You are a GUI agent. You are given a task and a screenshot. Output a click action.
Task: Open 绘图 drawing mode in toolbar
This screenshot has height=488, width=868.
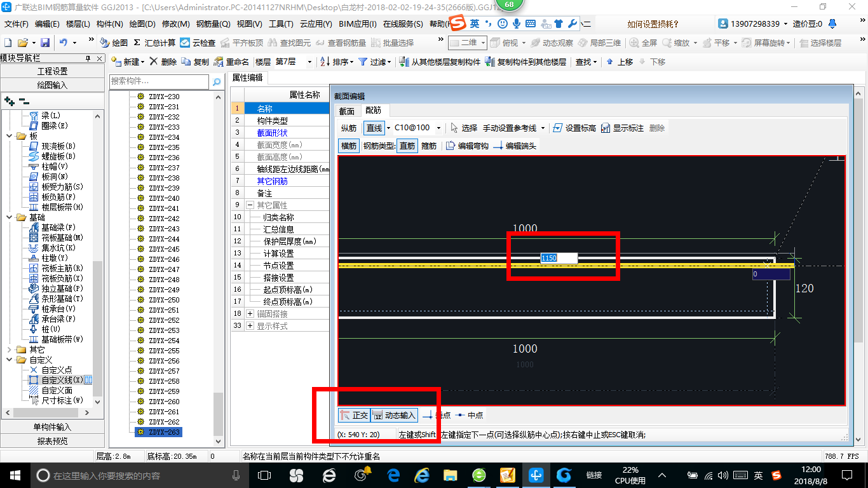[x=114, y=43]
